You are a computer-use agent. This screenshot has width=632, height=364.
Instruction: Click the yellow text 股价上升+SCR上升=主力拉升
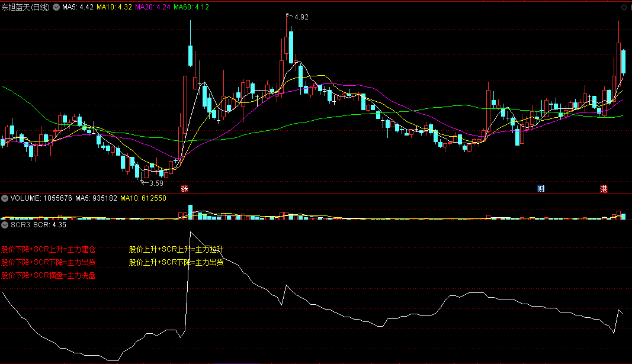point(176,250)
